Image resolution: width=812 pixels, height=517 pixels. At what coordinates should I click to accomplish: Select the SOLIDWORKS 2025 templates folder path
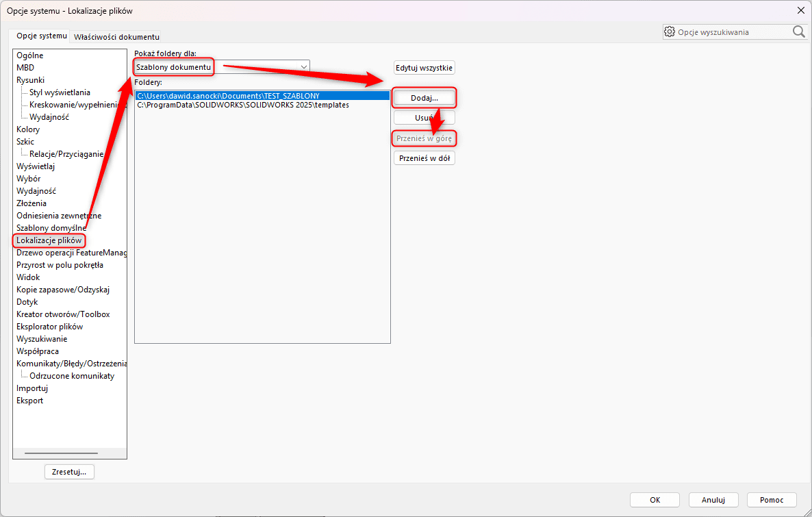(x=243, y=105)
